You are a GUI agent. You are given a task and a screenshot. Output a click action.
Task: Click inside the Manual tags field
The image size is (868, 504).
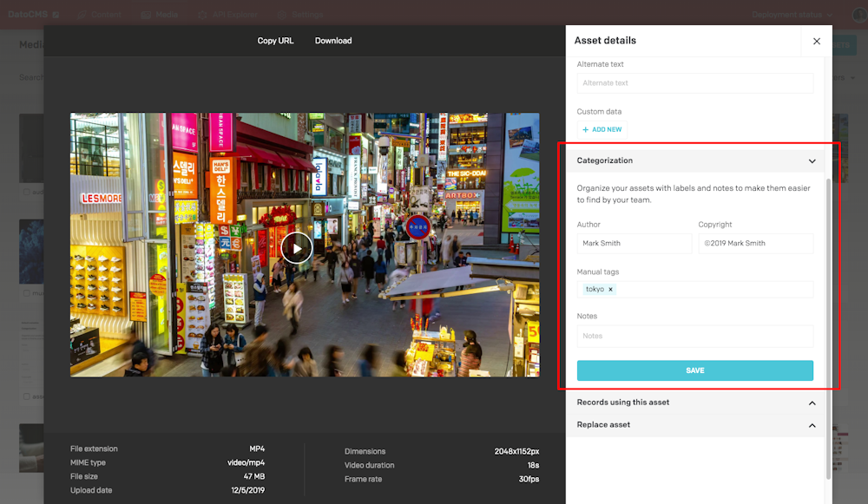tap(712, 290)
